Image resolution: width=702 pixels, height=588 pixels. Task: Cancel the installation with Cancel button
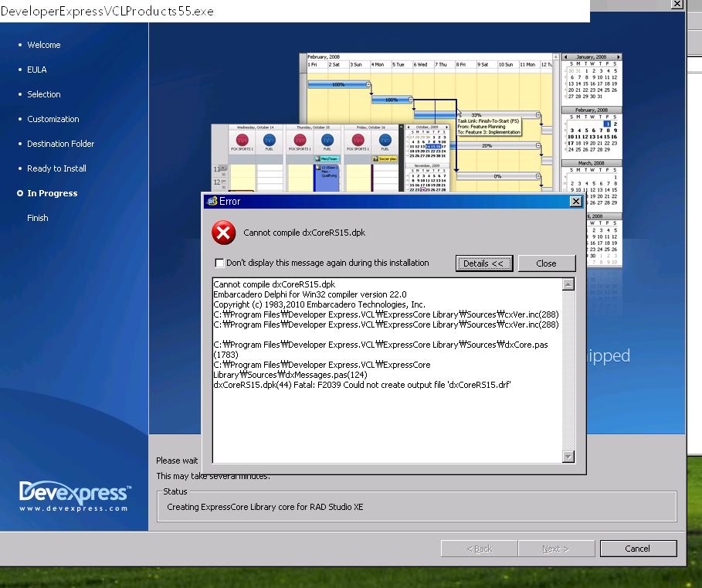pos(637,549)
